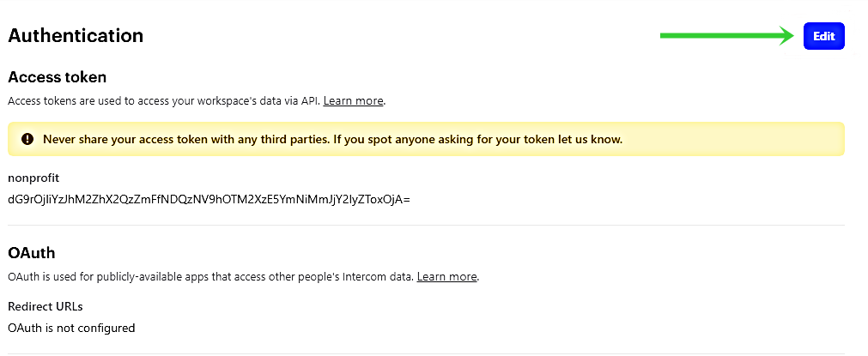The image size is (868, 356).
Task: Click the access tokens description sentence
Action: click(x=197, y=101)
